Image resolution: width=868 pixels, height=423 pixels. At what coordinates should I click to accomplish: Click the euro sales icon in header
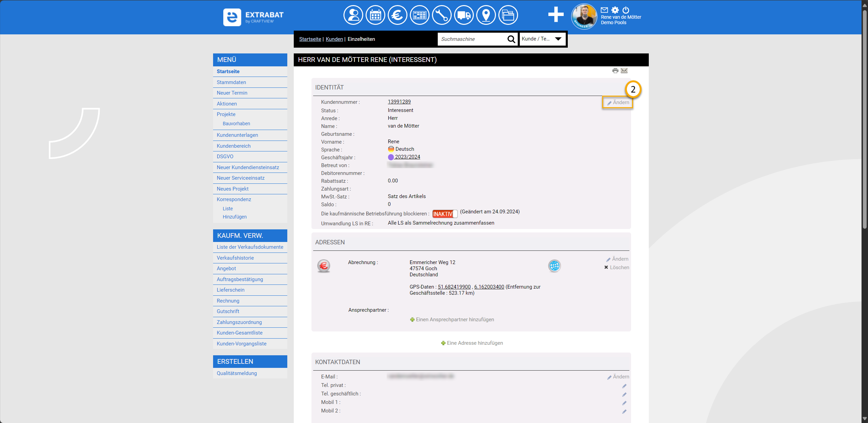tap(397, 15)
